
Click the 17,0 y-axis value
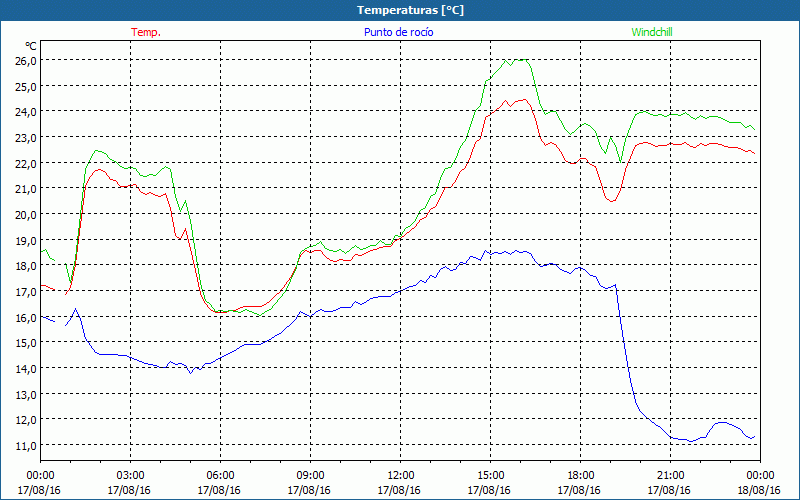point(25,291)
